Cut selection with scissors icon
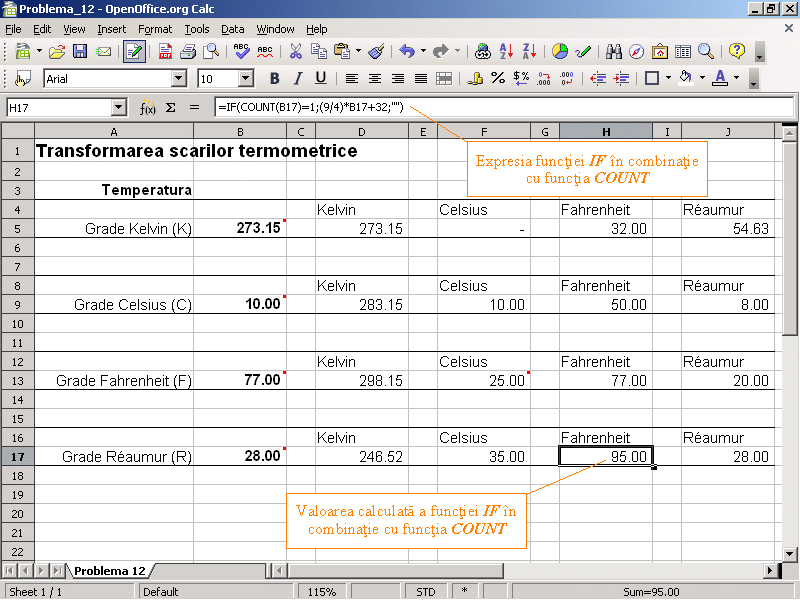Image resolution: width=800 pixels, height=600 pixels. [x=295, y=52]
